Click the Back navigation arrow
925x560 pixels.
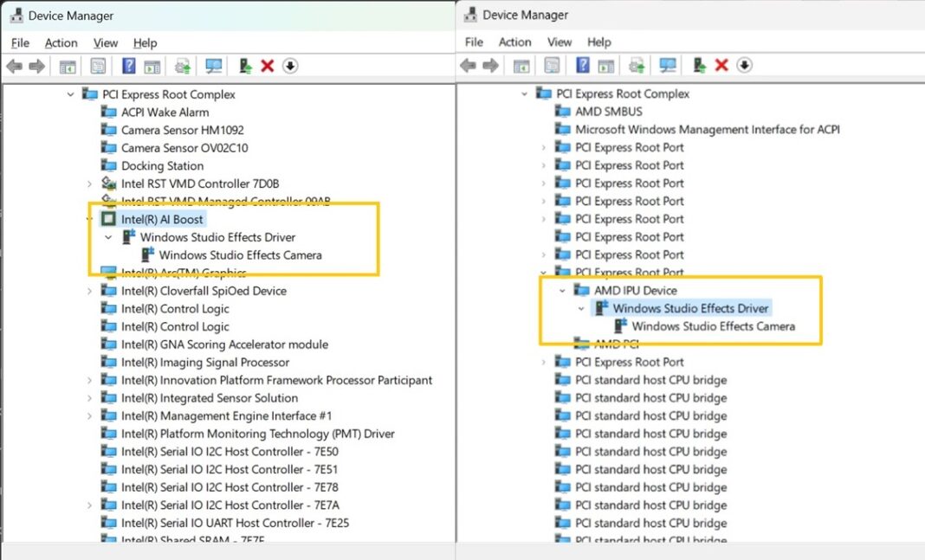click(x=15, y=66)
